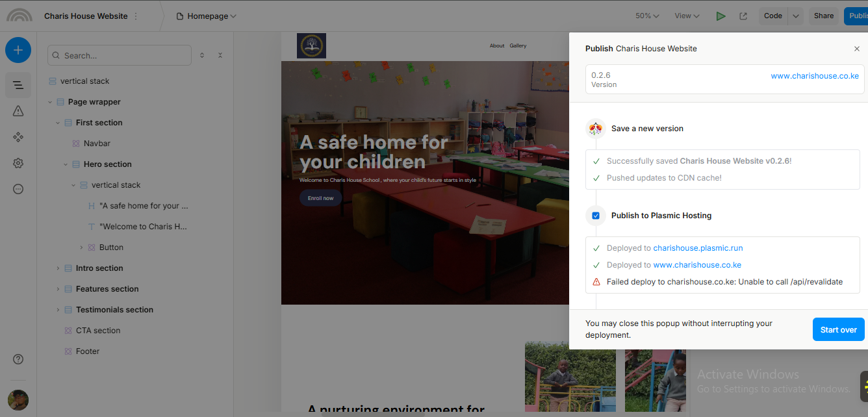The width and height of the screenshot is (868, 417).
Task: Select the Page wrapper layer label
Action: pos(94,102)
